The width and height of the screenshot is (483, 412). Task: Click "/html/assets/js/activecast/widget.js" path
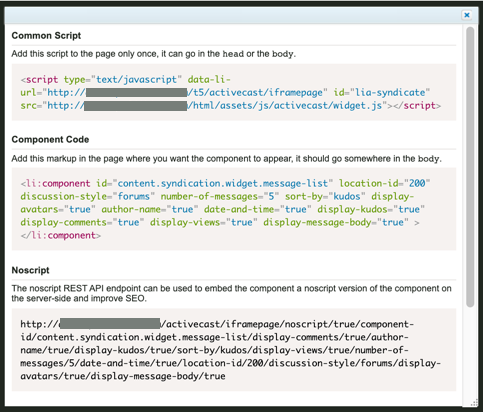(285, 106)
